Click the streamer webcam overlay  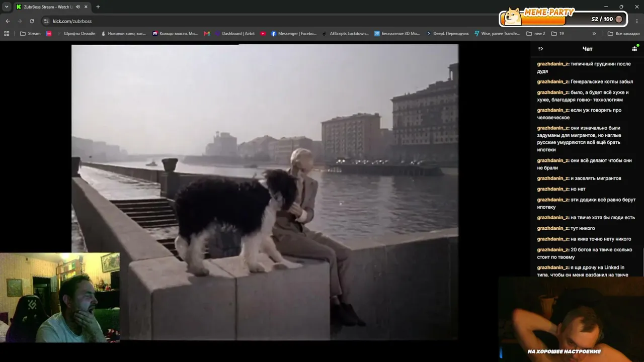(60, 297)
